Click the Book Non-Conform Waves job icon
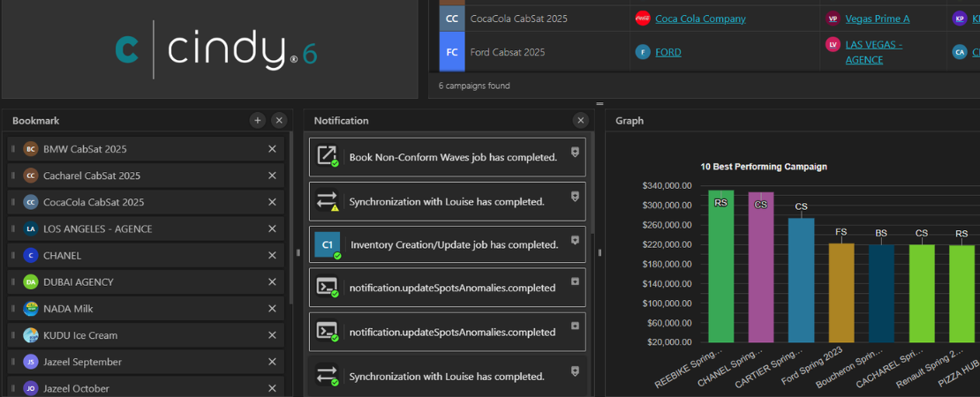Viewport: 980px width, 397px height. 327,156
